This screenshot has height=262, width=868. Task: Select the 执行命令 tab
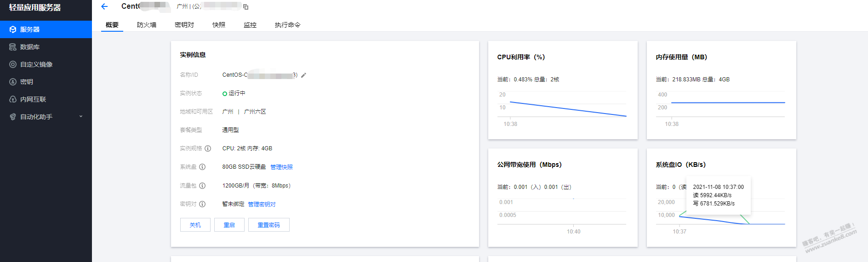(x=287, y=25)
